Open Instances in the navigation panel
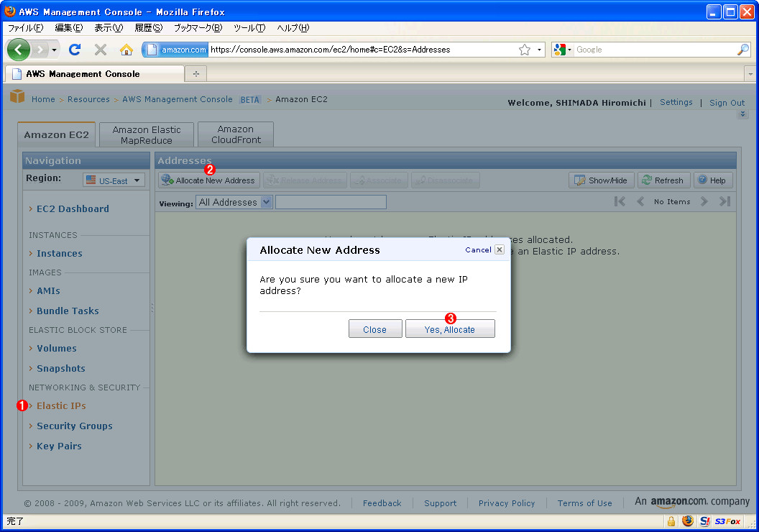The height and width of the screenshot is (532, 759). [x=60, y=253]
